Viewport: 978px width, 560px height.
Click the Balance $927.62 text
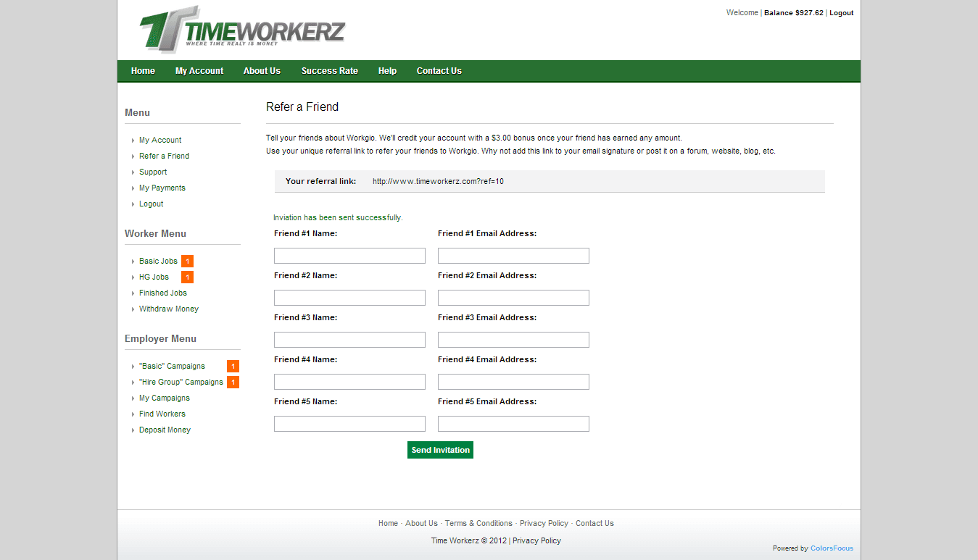click(x=793, y=13)
